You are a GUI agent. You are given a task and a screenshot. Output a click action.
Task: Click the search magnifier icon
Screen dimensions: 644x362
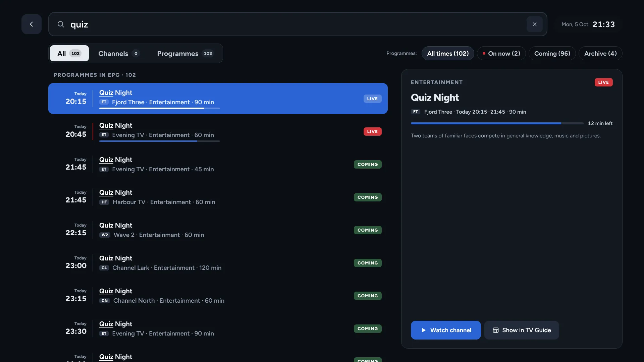61,24
